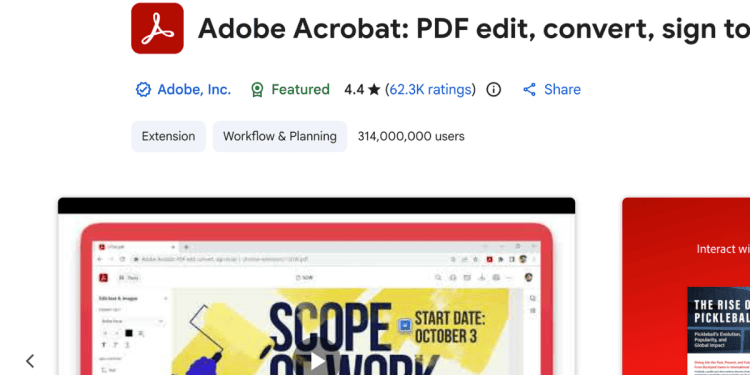This screenshot has width=750, height=375.
Task: Click the verified publisher badge icon
Action: pos(143,89)
